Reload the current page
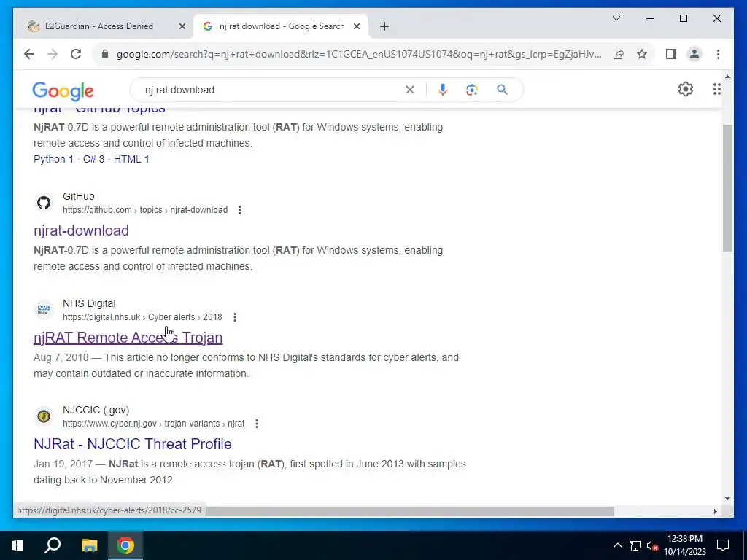This screenshot has width=747, height=560. tap(76, 54)
